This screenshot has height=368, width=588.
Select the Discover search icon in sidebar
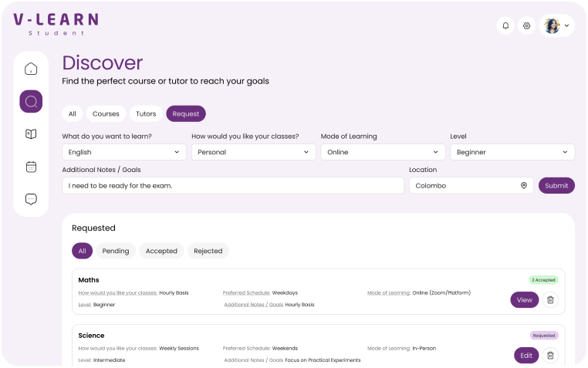coord(31,101)
